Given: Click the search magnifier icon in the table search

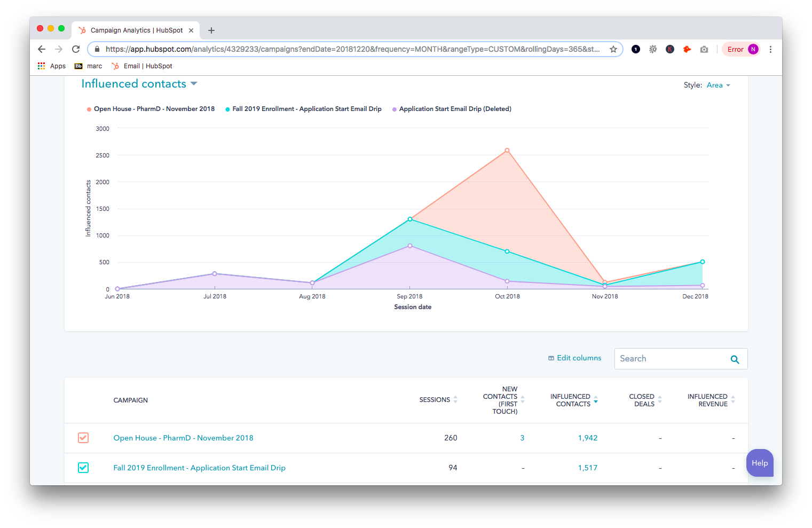Looking at the screenshot, I should pos(735,359).
